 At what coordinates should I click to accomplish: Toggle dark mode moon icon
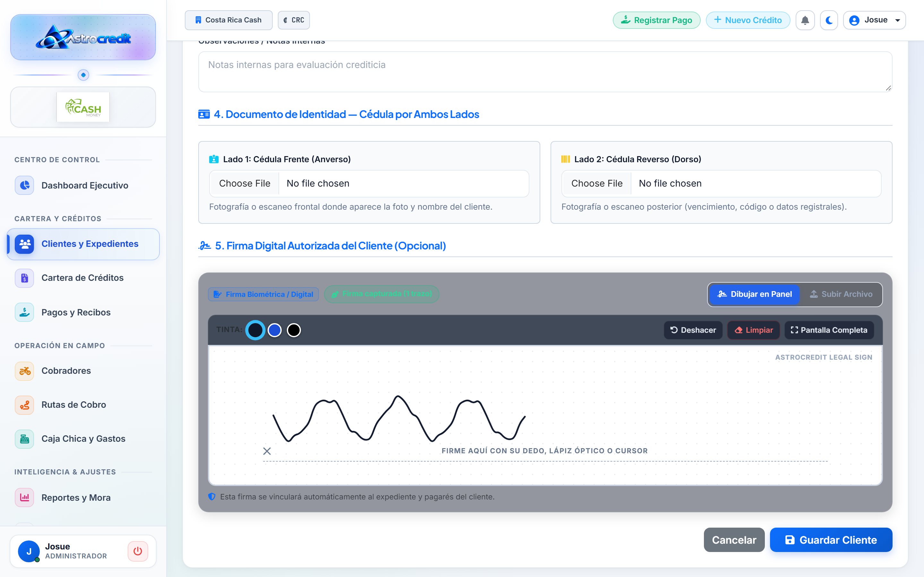point(829,20)
